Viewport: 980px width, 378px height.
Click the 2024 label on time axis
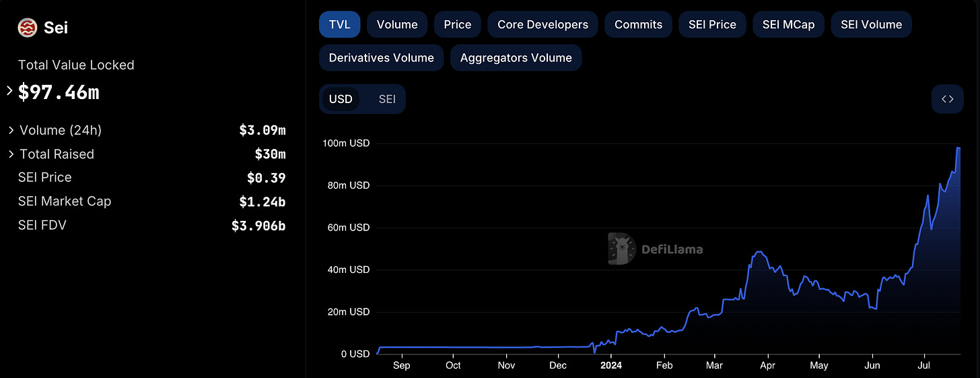click(610, 365)
